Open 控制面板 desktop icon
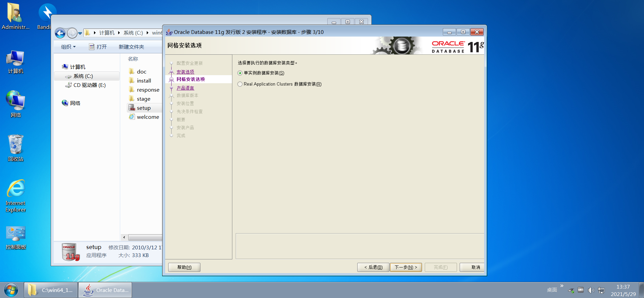Screen dimensions: 644x298 point(15,238)
